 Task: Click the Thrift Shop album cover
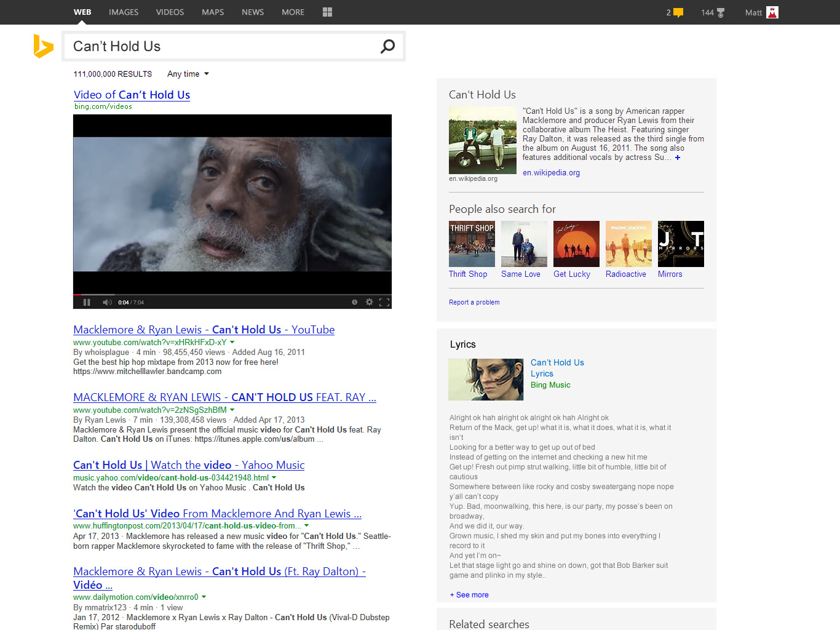472,244
